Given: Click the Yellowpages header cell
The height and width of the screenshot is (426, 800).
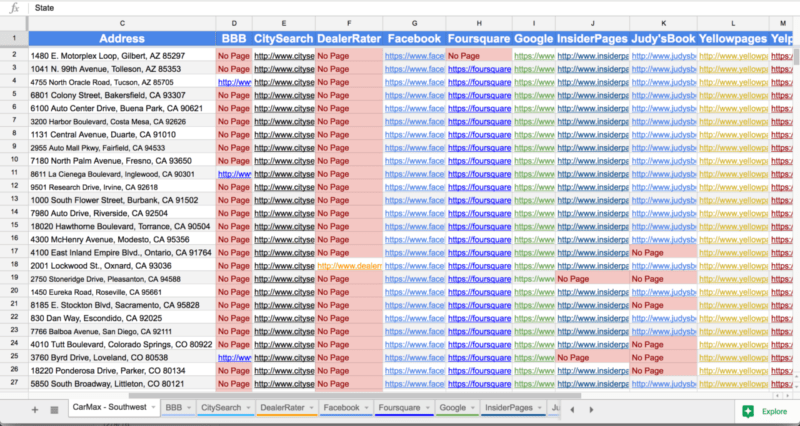Looking at the screenshot, I should click(x=733, y=39).
